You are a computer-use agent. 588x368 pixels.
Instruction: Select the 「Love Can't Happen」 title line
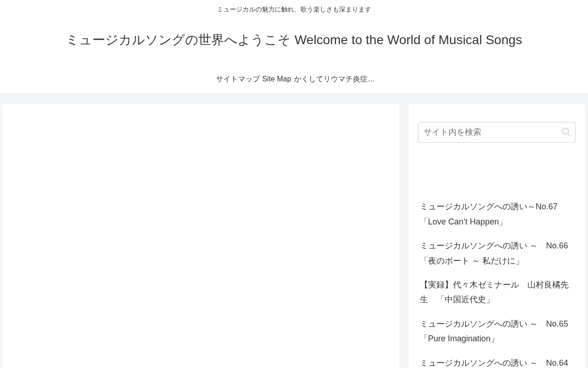tap(464, 222)
